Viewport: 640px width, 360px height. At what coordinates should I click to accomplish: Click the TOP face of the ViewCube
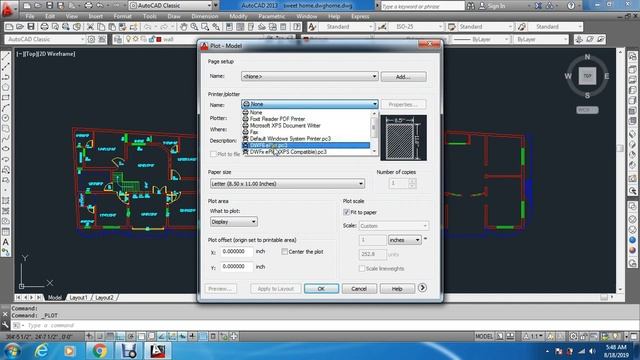[587, 76]
